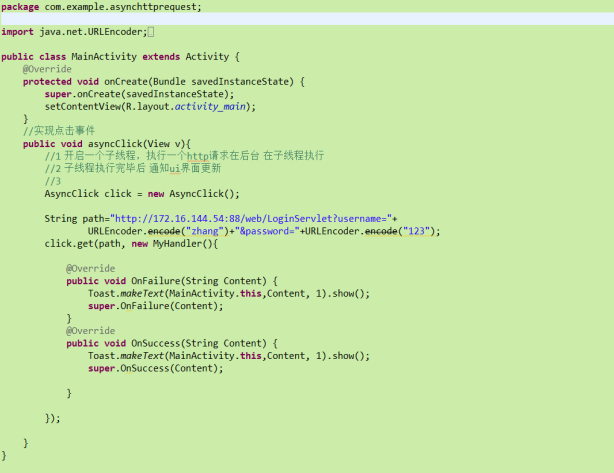The height and width of the screenshot is (473, 614).
Task: Click the click.get(path, new MyHandler() line
Action: click(131, 244)
